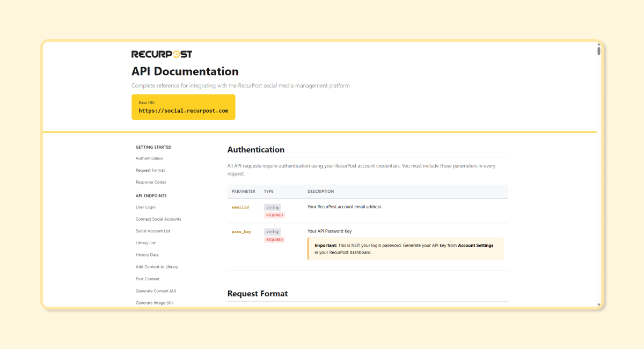
Task: Click the PARAMETER column header
Action: (243, 191)
